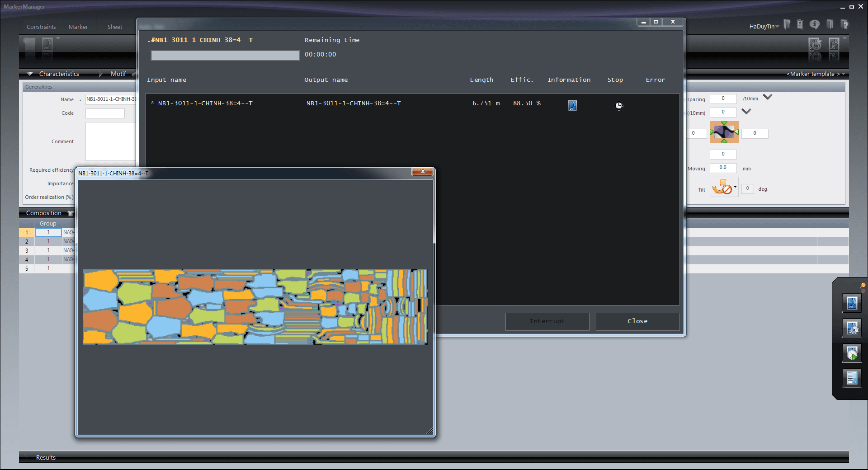This screenshot has height=470, width=868.
Task: Open the marker report form icon in the dock
Action: [x=852, y=378]
